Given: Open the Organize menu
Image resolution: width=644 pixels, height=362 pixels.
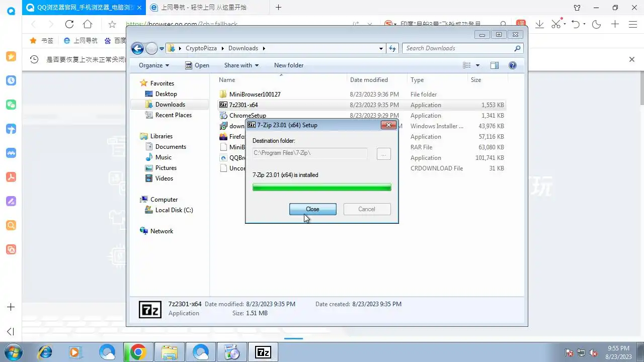Looking at the screenshot, I should coord(154,65).
